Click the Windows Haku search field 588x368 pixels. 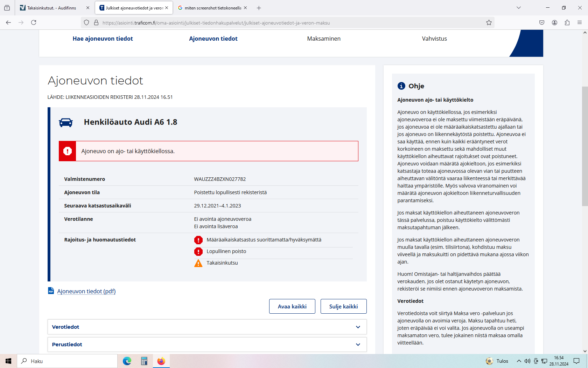[67, 361]
